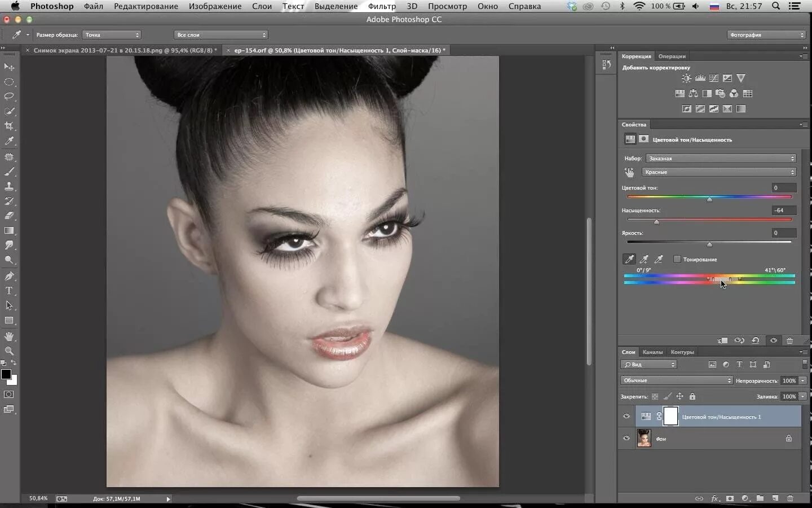Add a Channel Mixer adjustment
Viewport: 812px width, 508px height.
point(734,94)
